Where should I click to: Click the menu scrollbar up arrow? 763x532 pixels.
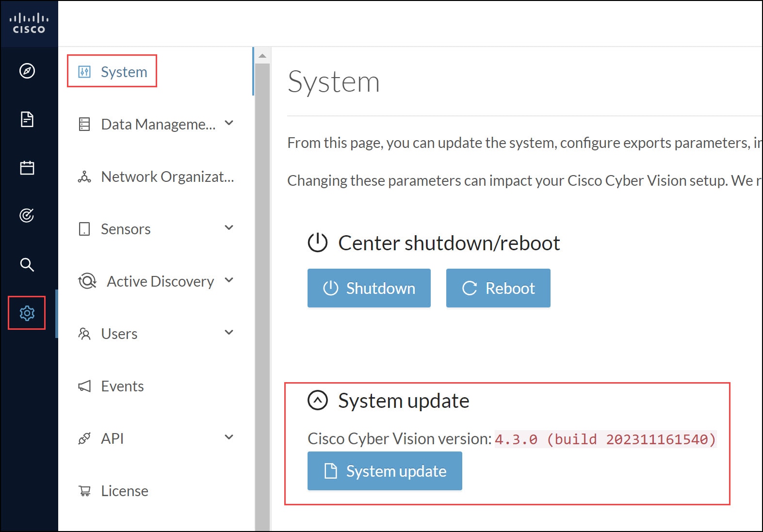[x=262, y=56]
